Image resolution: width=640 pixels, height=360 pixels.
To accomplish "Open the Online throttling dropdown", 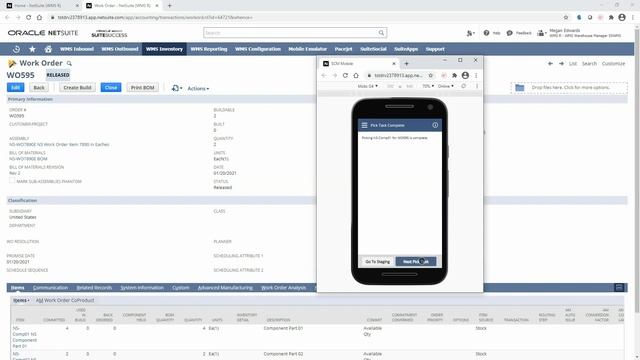I will (x=445, y=86).
